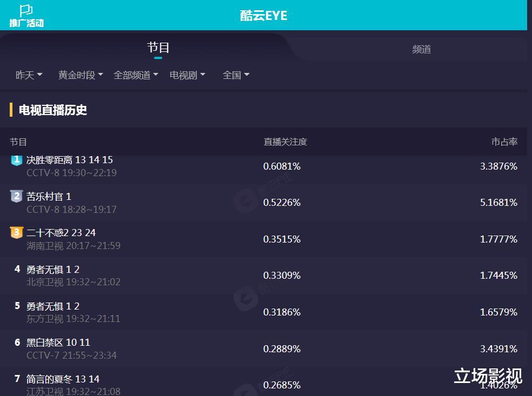Switch to the 节目 tab
The image size is (532, 396).
pyautogui.click(x=158, y=48)
